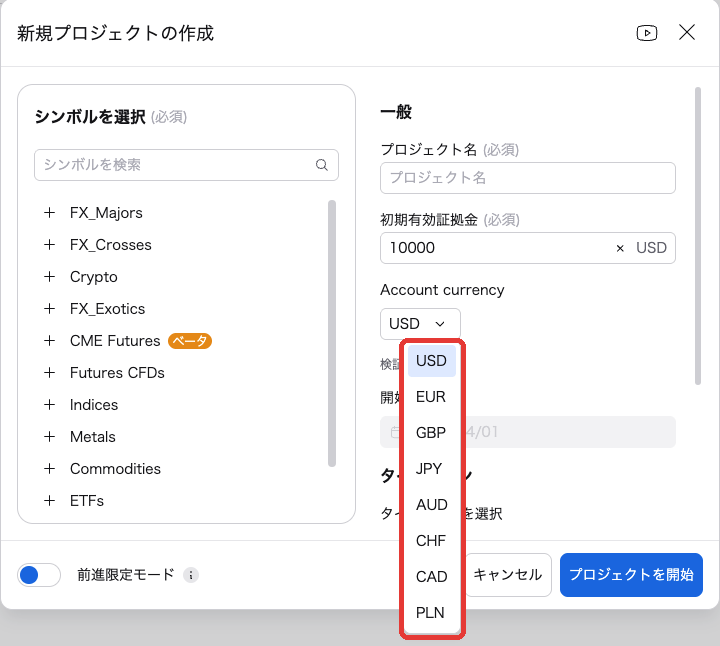Select CAD in the currency list
The height and width of the screenshot is (646, 720).
[432, 577]
